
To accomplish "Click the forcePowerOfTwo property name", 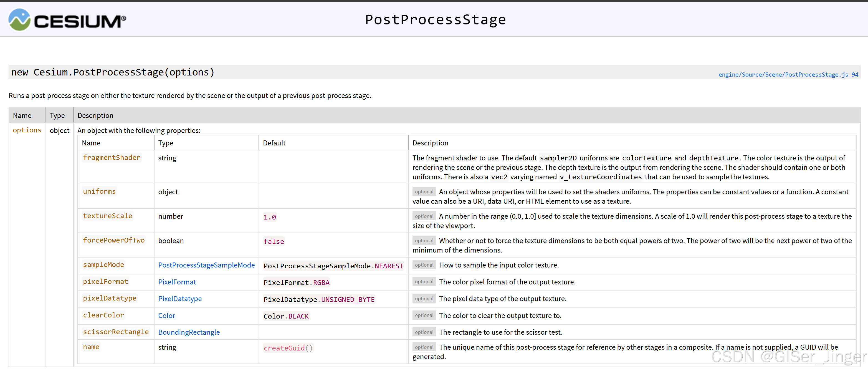I will 114,240.
